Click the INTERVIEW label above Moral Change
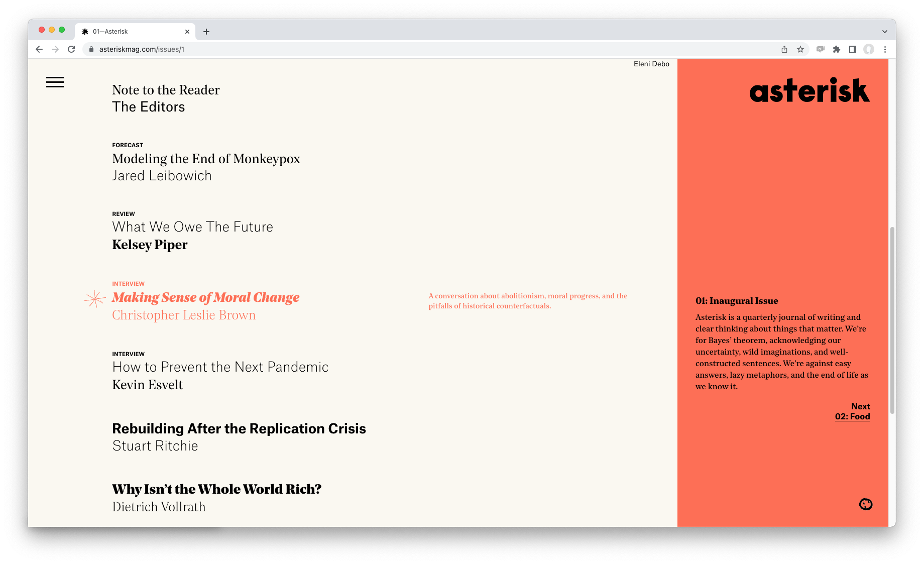This screenshot has height=564, width=924. pos(128,284)
